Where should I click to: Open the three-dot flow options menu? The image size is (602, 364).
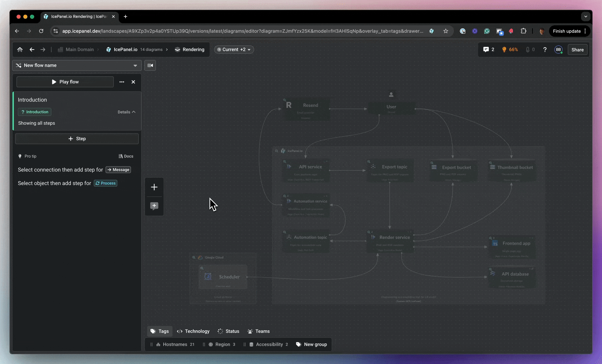click(x=122, y=82)
